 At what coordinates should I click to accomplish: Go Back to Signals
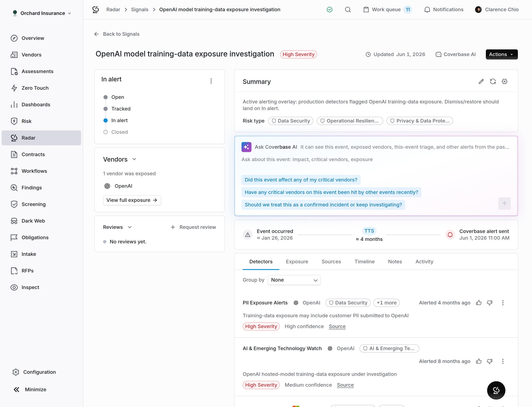[x=117, y=34]
